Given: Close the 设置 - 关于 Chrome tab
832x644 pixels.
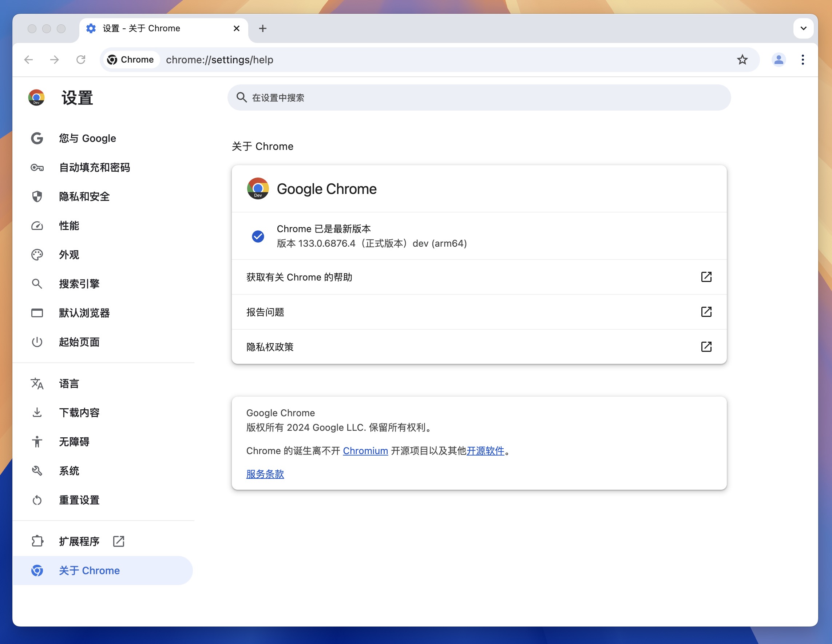Looking at the screenshot, I should [237, 28].
